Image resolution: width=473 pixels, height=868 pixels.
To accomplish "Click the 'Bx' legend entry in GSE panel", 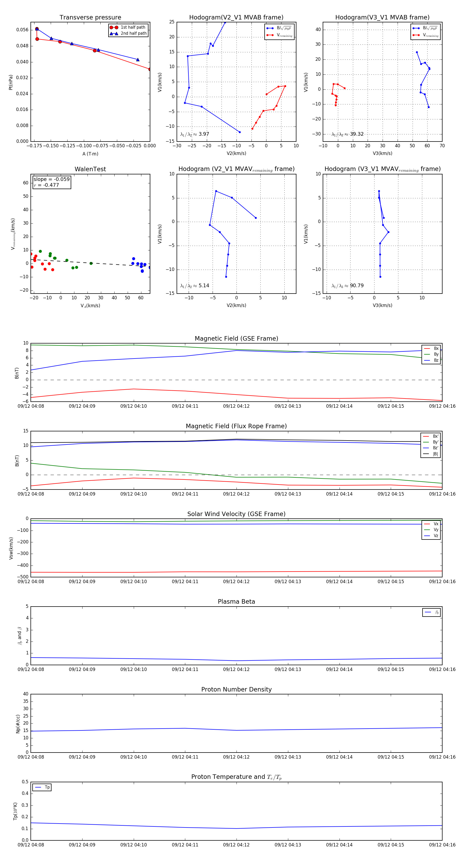I will 431,349.
